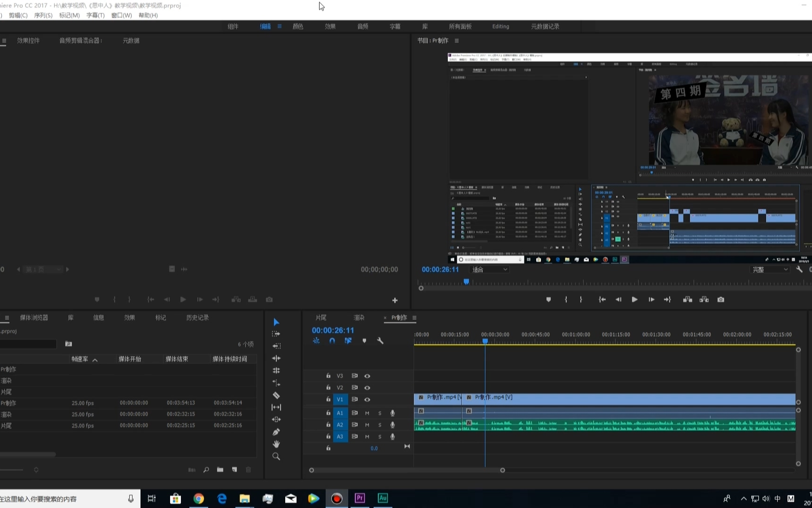Screen dimensions: 812x508
Task: Hide the V3 track output
Action: tap(367, 376)
